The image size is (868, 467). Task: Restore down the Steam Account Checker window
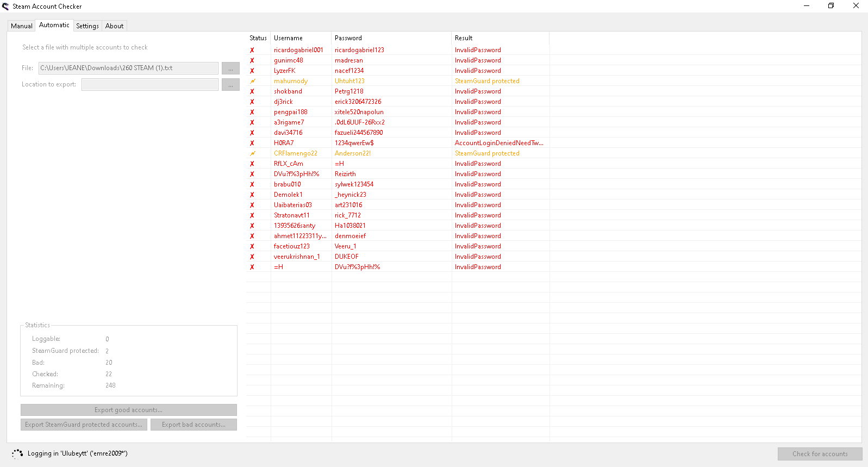click(x=831, y=6)
